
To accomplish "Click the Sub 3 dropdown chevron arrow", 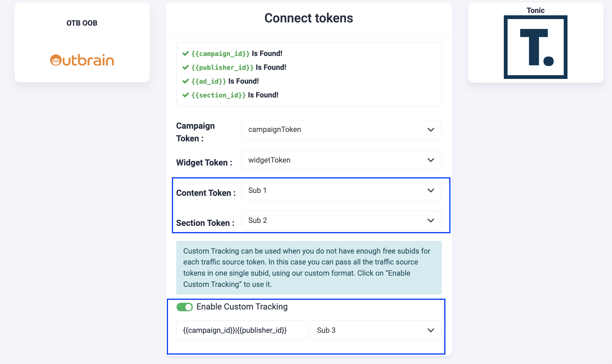I will [x=431, y=330].
